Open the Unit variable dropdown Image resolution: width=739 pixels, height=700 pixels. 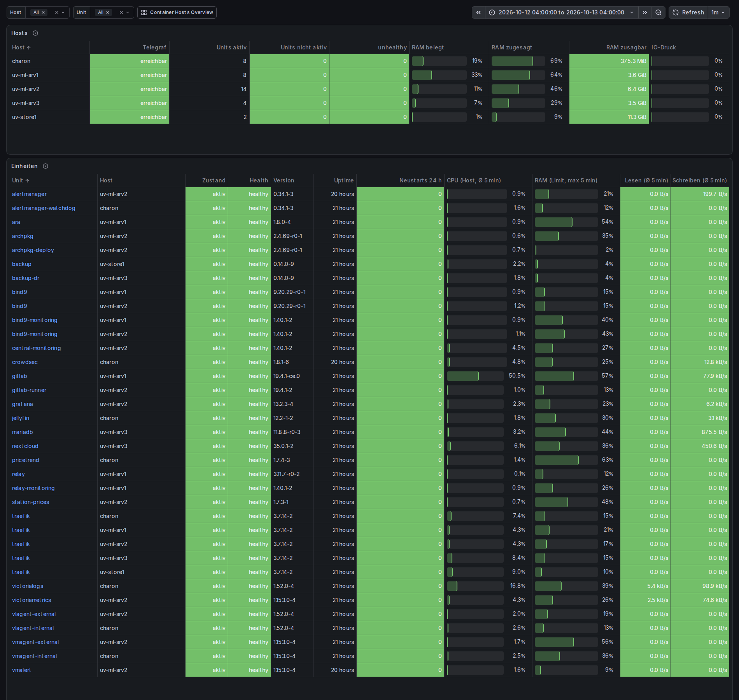click(x=128, y=12)
